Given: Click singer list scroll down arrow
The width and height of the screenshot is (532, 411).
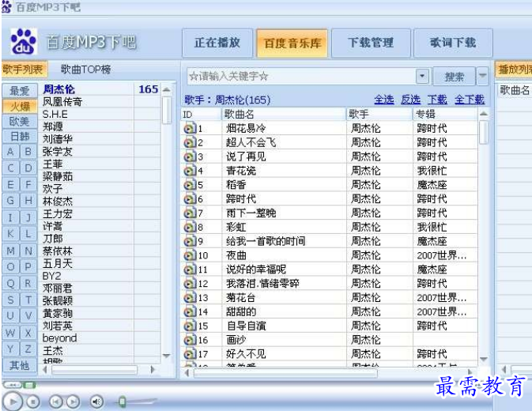Looking at the screenshot, I should 166,356.
